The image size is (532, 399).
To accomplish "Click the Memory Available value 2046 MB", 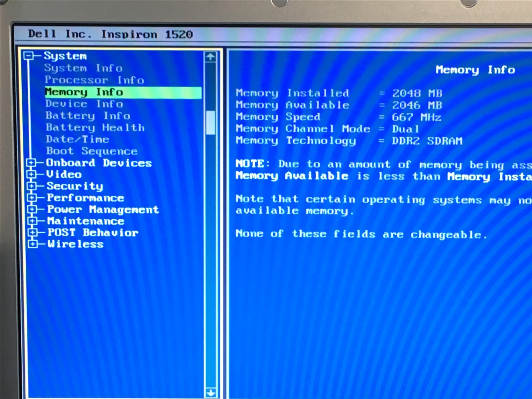I will [417, 105].
